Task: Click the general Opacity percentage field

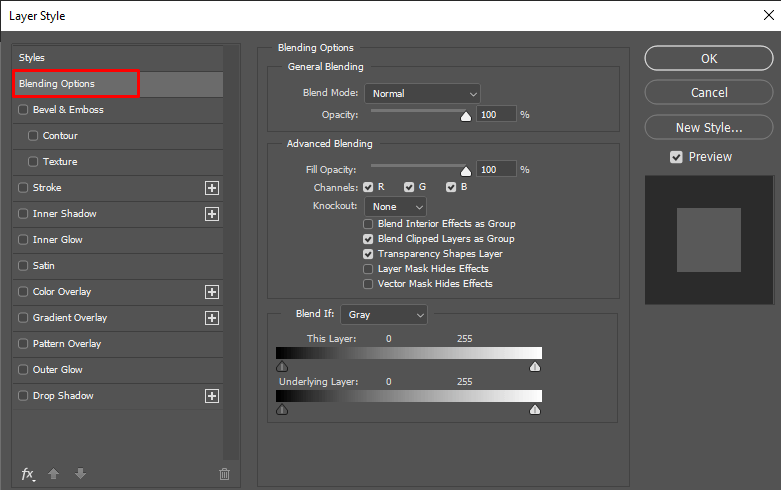Action: click(496, 115)
